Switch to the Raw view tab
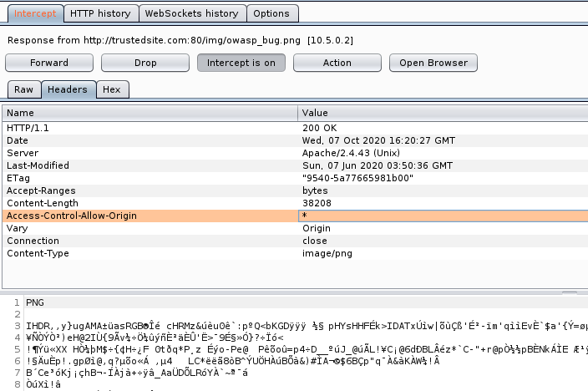Image resolution: width=588 pixels, height=391 pixels. [x=24, y=89]
